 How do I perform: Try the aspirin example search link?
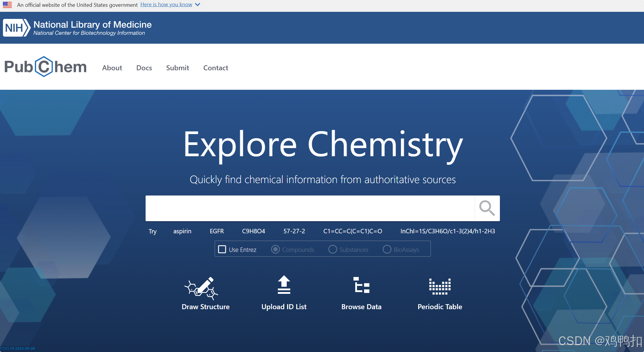click(x=182, y=231)
